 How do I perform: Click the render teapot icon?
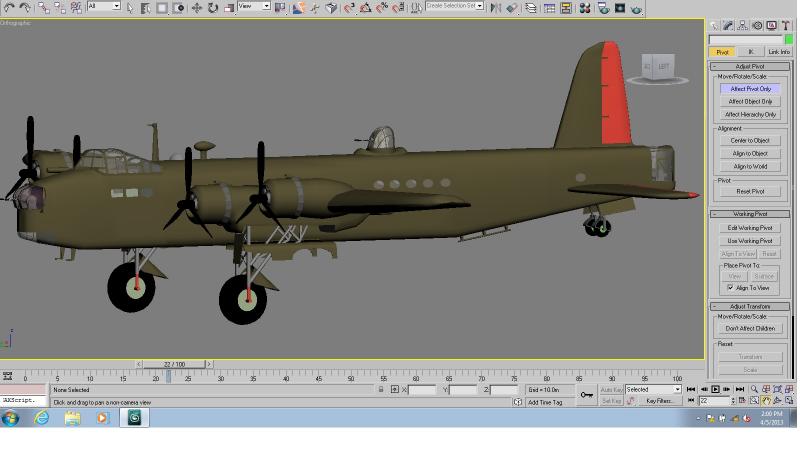tap(636, 9)
